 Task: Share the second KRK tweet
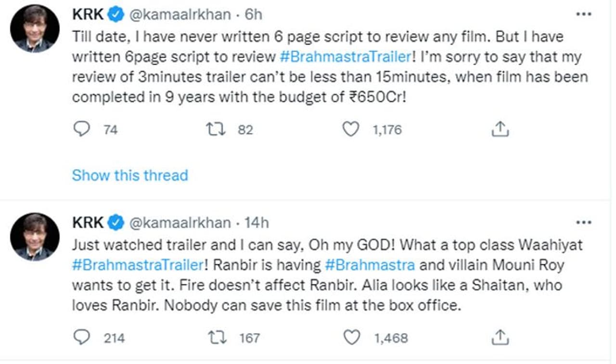point(500,337)
